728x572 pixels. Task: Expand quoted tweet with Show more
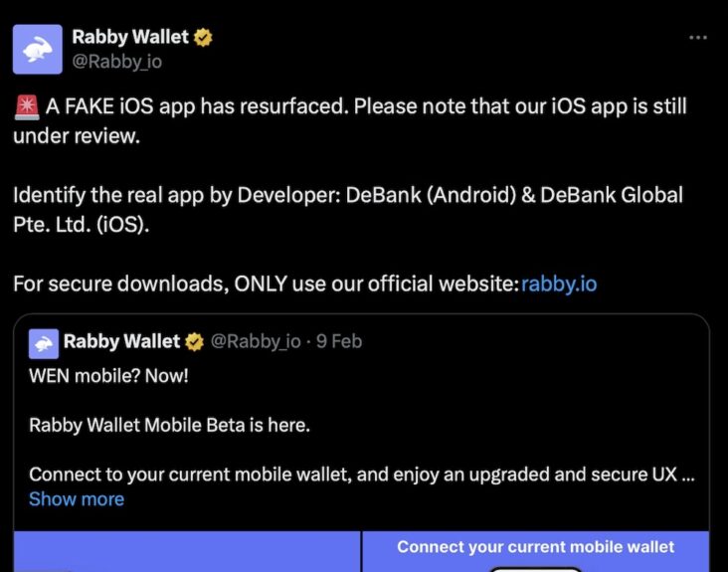[x=77, y=499]
